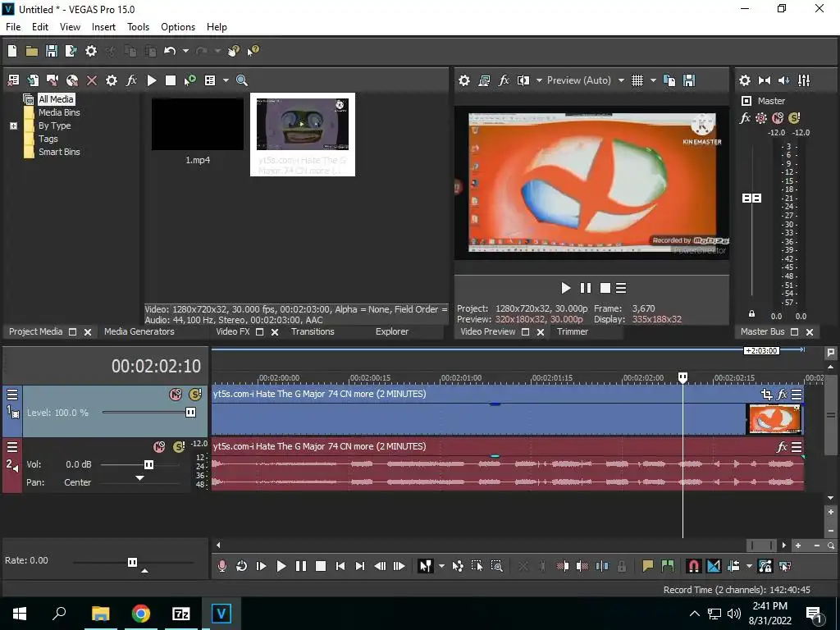Click Record microphone button in transport bar
The width and height of the screenshot is (840, 630).
tap(221, 566)
